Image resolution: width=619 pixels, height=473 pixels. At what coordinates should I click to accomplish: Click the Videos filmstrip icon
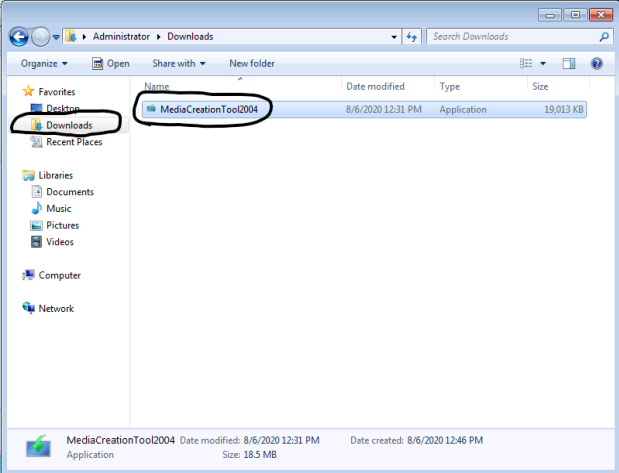(x=36, y=242)
